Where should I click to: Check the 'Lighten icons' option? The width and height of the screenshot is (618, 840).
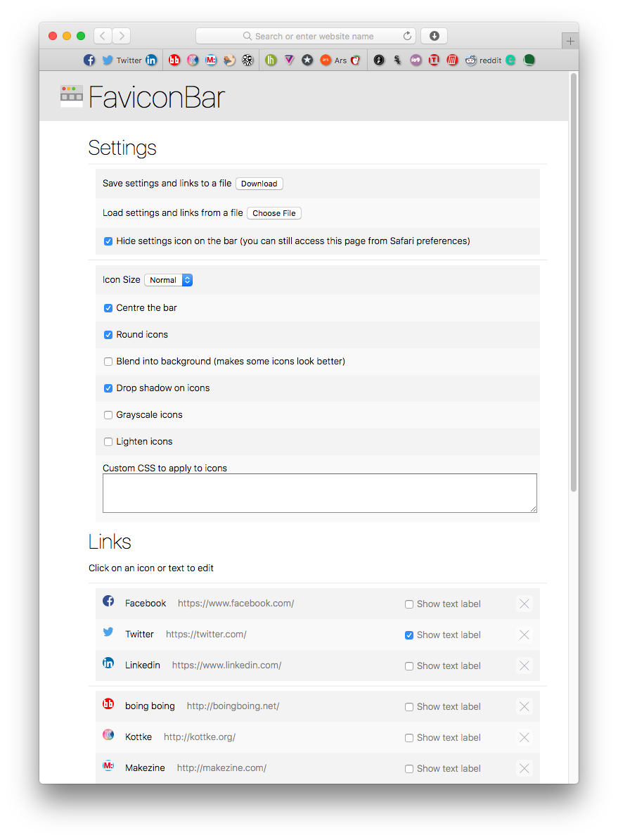108,442
